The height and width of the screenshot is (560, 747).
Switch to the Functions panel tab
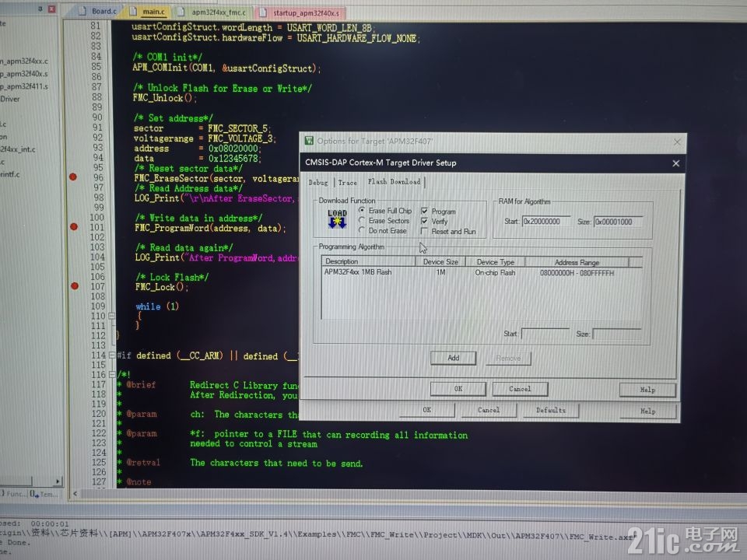(13, 494)
